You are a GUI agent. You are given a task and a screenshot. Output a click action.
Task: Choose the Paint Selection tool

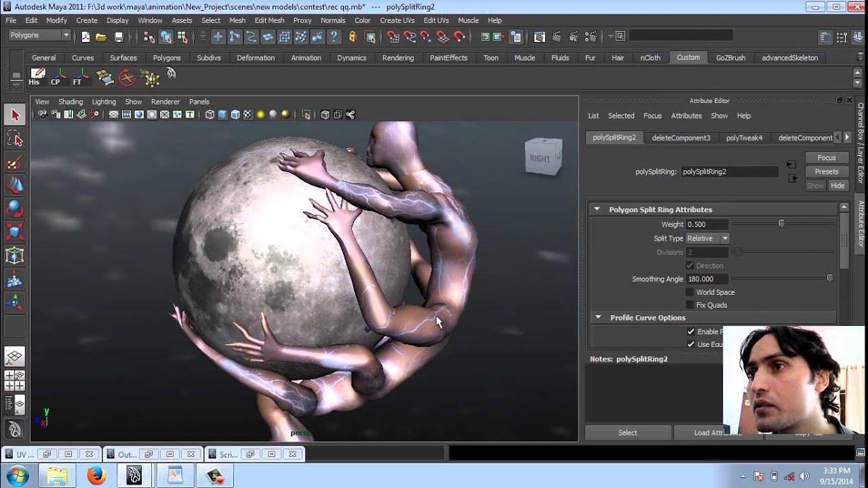pos(15,163)
